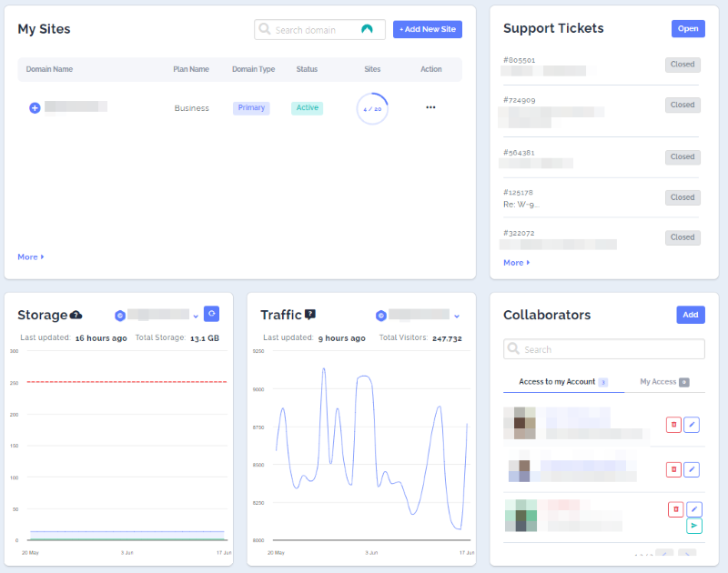This screenshot has height=573, width=728.
Task: Expand the domain row with the plus icon
Action: coord(35,107)
